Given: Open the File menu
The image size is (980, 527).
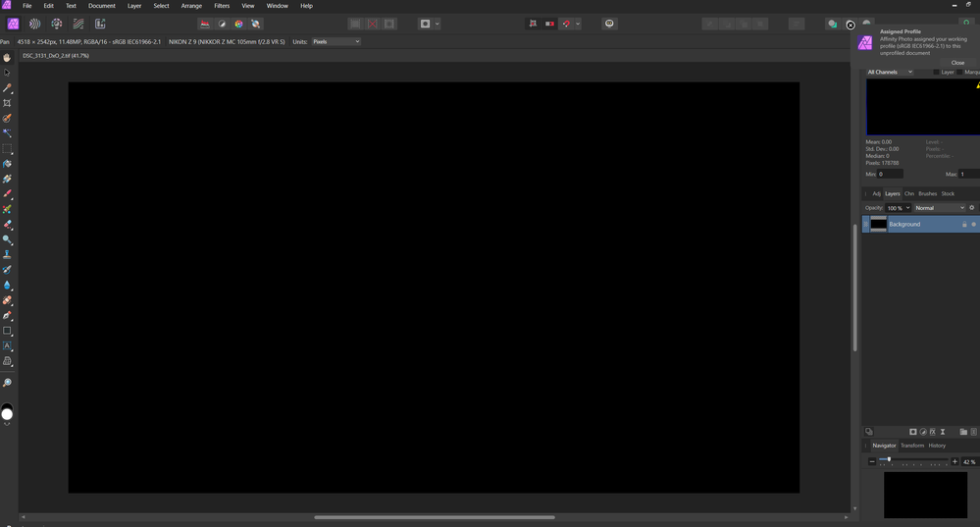Looking at the screenshot, I should coord(26,6).
